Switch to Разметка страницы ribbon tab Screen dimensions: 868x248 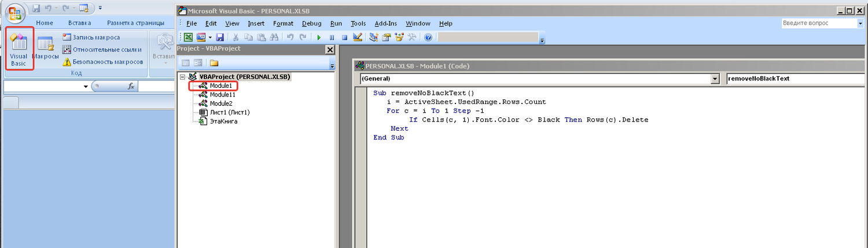coord(135,23)
